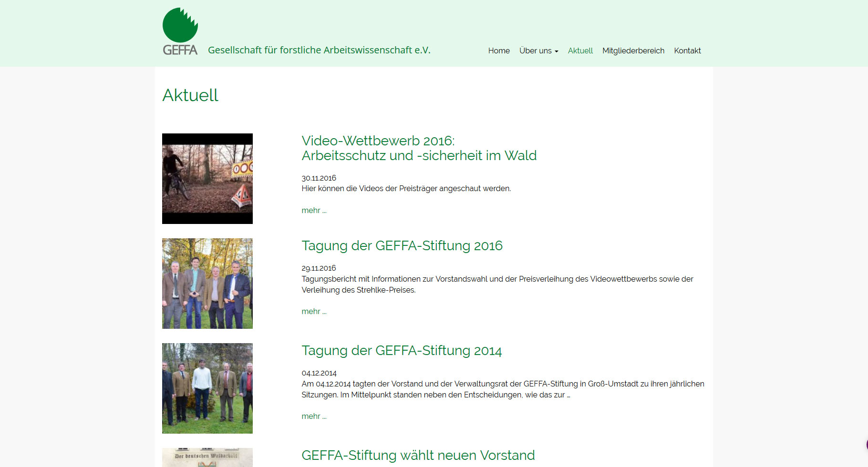Screen dimensions: 868x467
Task: Click the caret arrow beside Über uns
Action: tap(556, 51)
